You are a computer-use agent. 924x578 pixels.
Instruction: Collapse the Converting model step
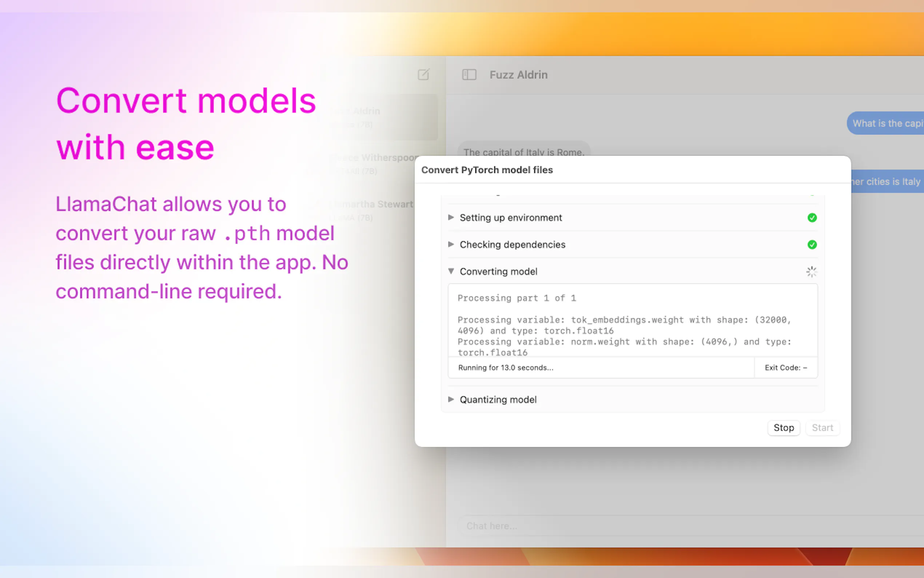(451, 272)
